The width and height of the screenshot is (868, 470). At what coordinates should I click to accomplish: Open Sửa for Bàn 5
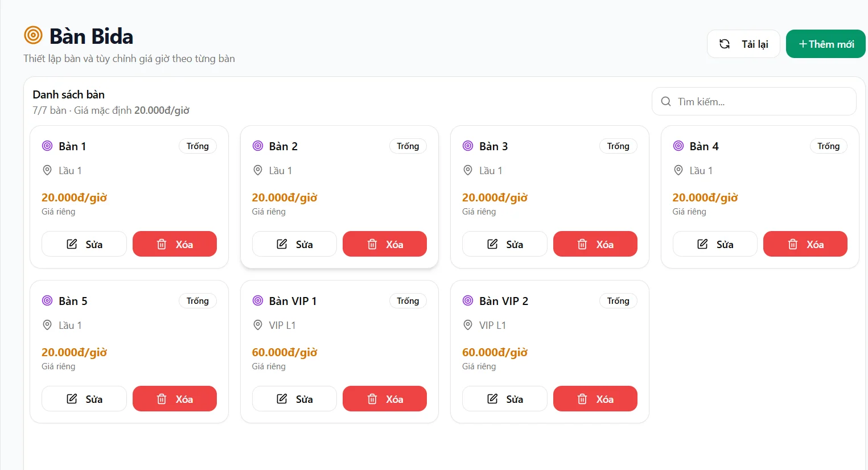(84, 399)
